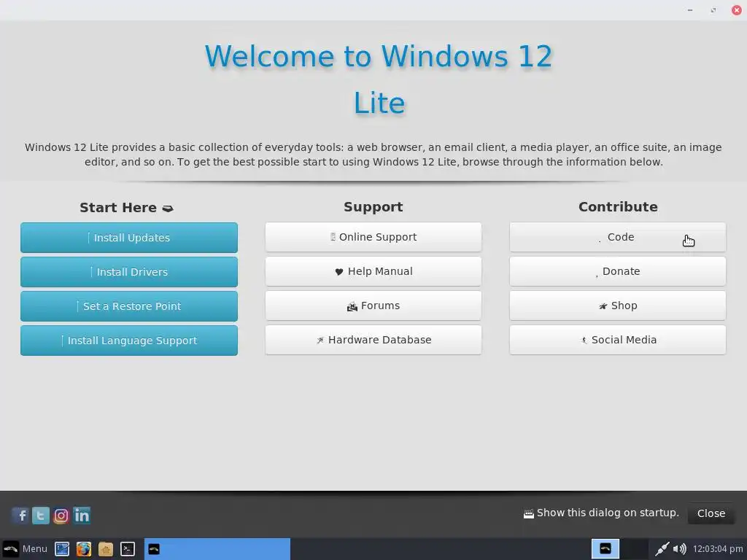747x560 pixels.
Task: Launch the terminal from the taskbar
Action: (x=127, y=549)
